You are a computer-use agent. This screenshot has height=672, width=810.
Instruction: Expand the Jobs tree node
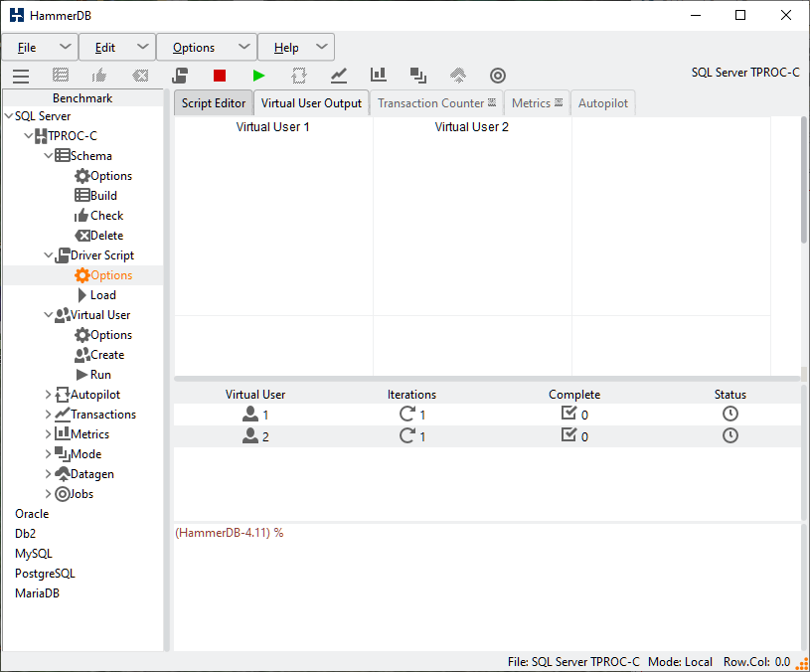click(x=48, y=494)
